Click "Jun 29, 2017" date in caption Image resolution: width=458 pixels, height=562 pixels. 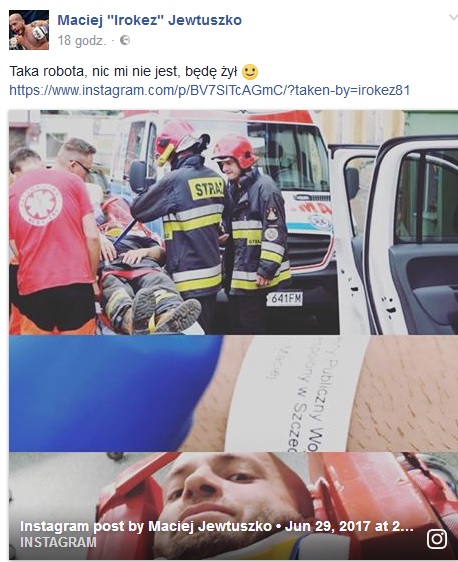(x=327, y=526)
